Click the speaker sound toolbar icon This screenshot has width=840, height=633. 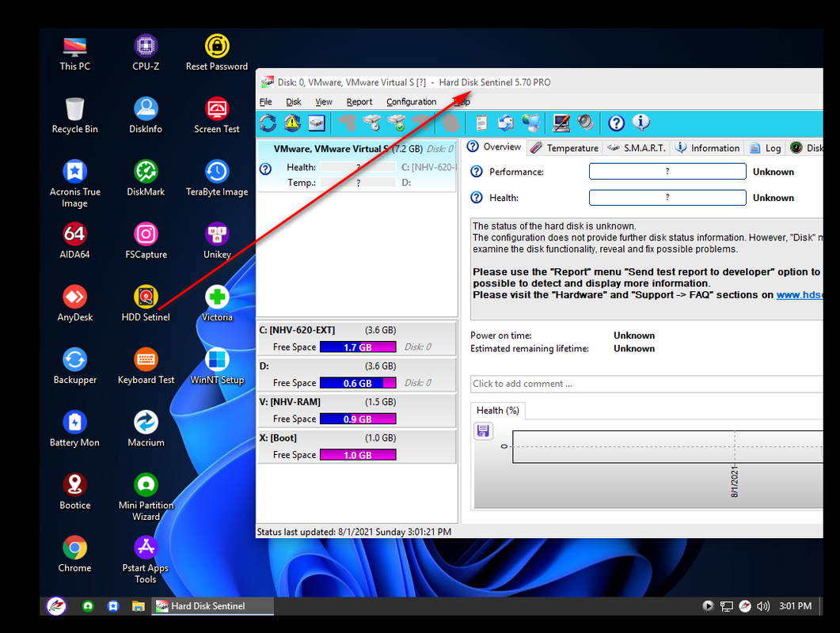pos(586,123)
